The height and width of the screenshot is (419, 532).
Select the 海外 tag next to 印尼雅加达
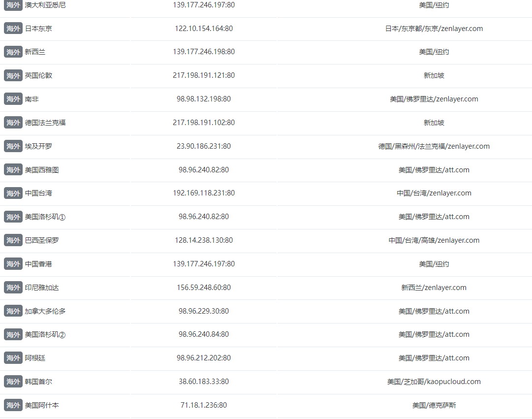click(13, 288)
